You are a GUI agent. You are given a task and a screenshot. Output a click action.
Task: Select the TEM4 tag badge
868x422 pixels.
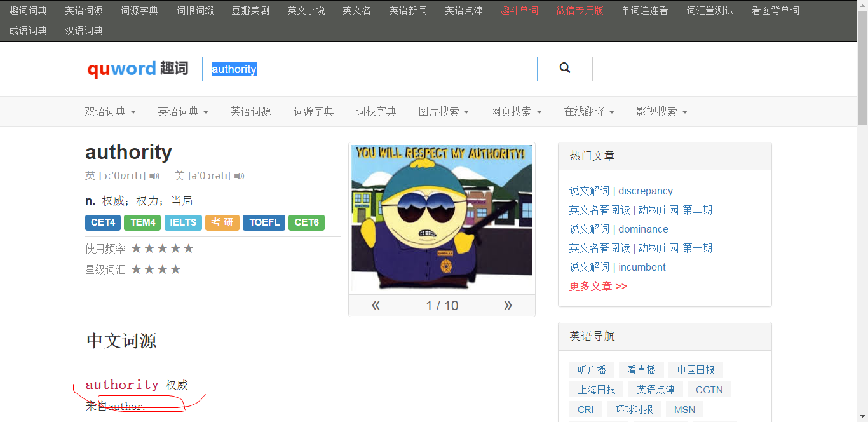point(142,222)
